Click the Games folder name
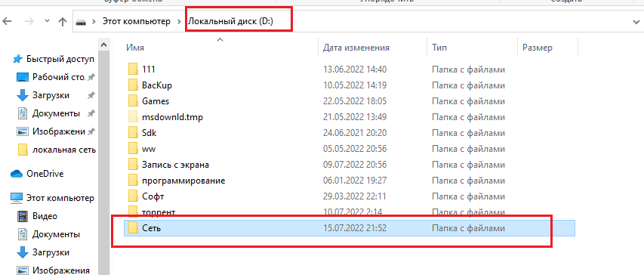The height and width of the screenshot is (275, 644). (x=156, y=101)
